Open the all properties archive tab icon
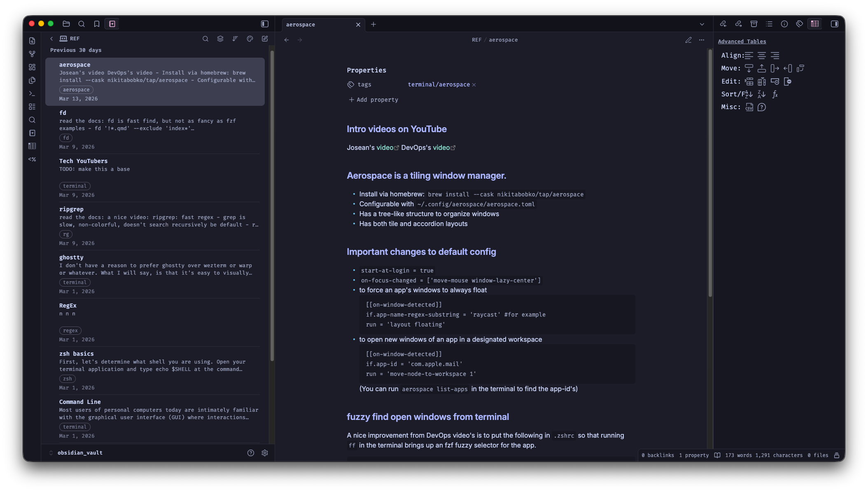 click(x=754, y=24)
